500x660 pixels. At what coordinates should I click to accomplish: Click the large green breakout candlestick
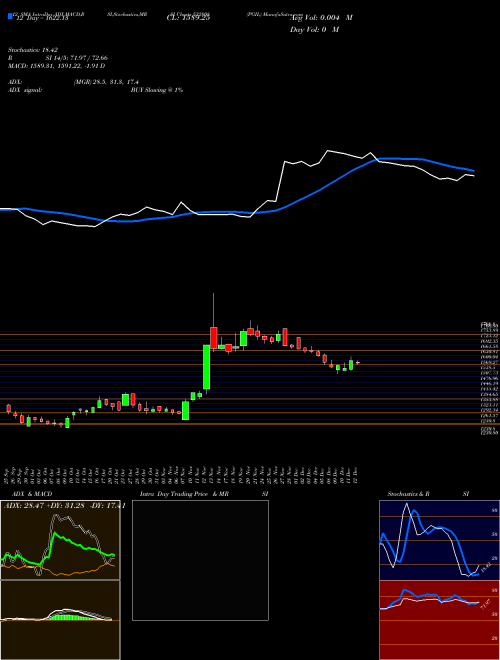coord(207,367)
